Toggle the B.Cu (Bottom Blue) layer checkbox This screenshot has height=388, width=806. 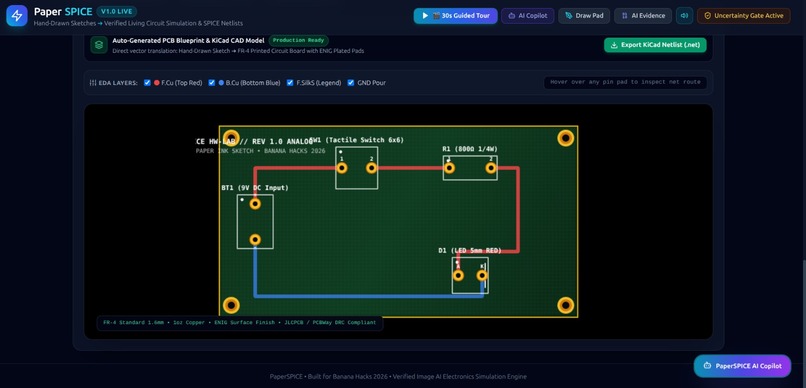212,83
